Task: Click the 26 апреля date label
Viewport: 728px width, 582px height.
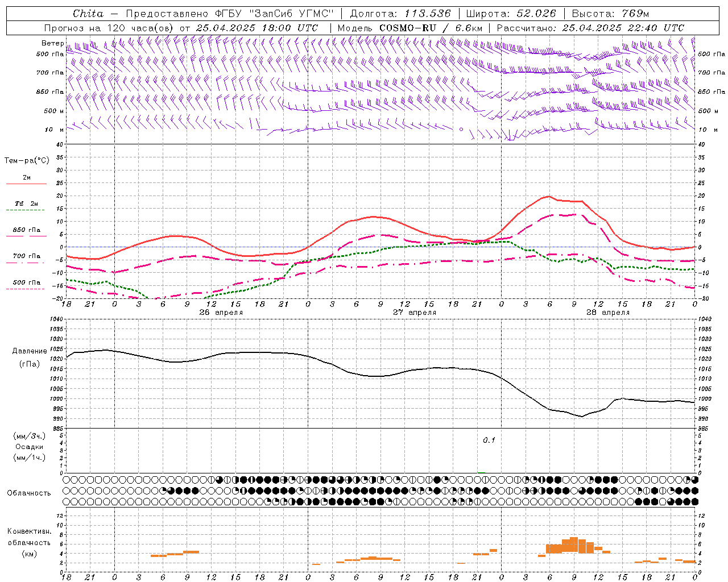Action: coord(221,313)
